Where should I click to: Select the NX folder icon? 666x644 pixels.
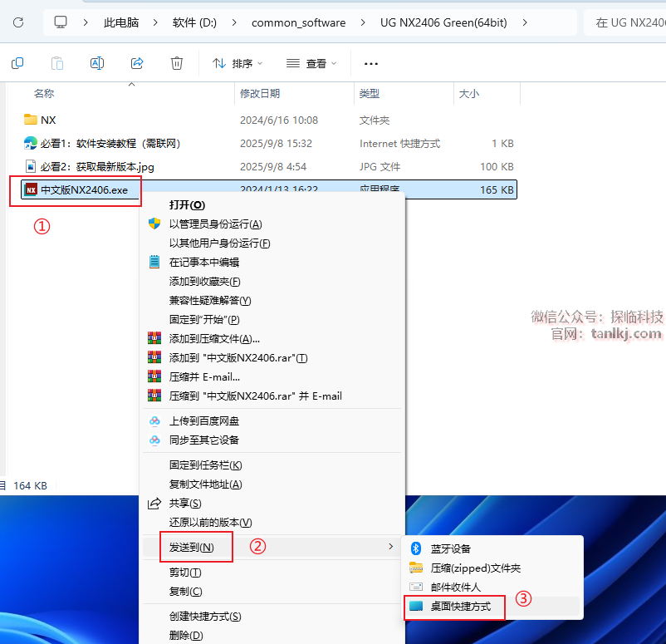click(31, 120)
